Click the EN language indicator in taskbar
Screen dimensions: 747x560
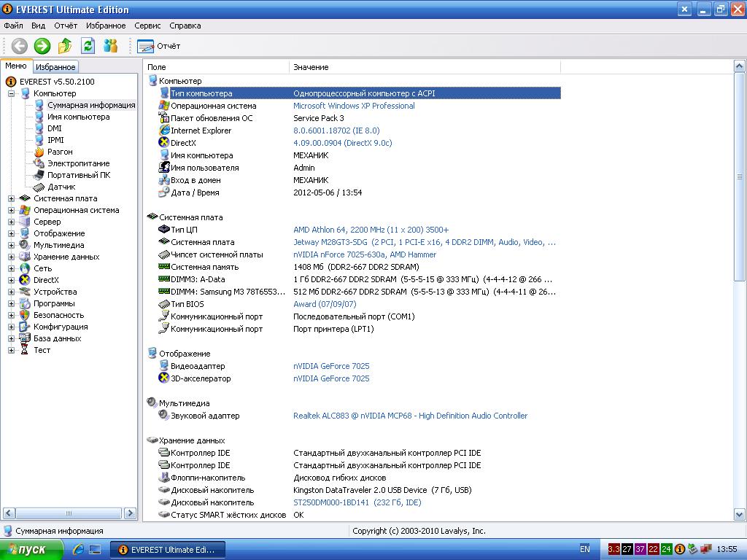pos(584,549)
